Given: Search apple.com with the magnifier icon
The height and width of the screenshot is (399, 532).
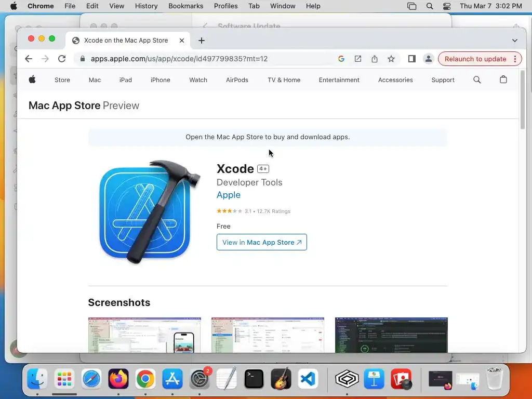Looking at the screenshot, I should pyautogui.click(x=477, y=79).
